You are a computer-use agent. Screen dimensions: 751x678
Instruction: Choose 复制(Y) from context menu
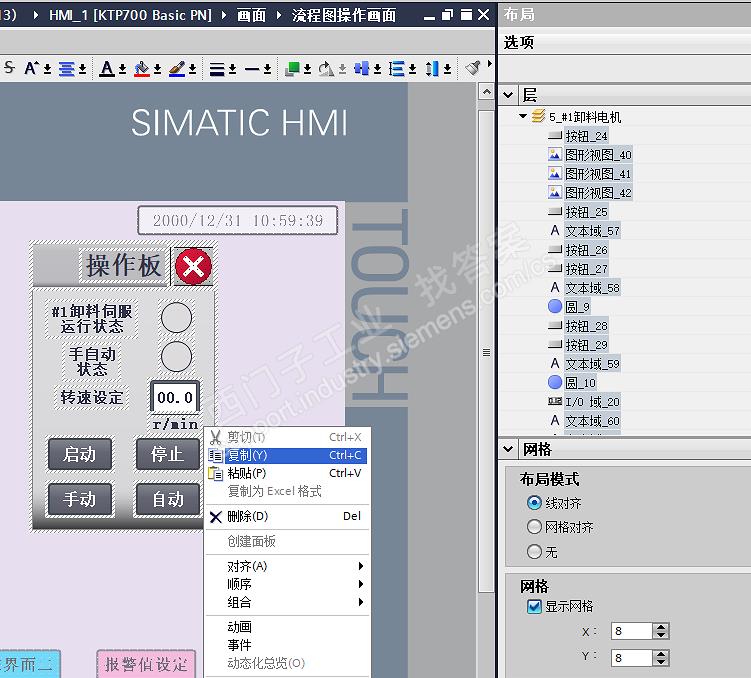coord(287,455)
